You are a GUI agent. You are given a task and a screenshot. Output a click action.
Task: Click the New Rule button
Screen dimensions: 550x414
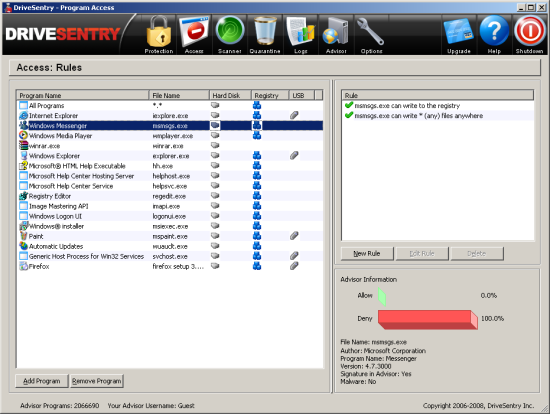point(367,253)
